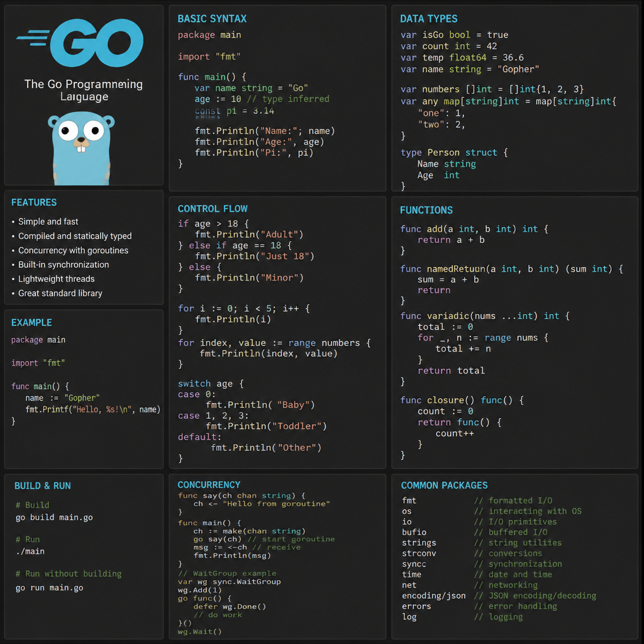Select the DATA TYPES heading
The image size is (644, 644).
[428, 19]
